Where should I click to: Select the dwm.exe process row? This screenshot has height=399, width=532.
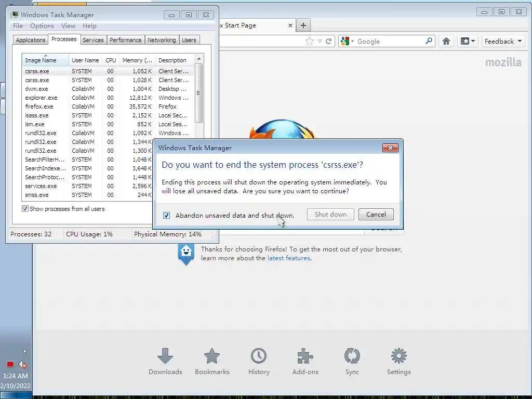(x=108, y=89)
